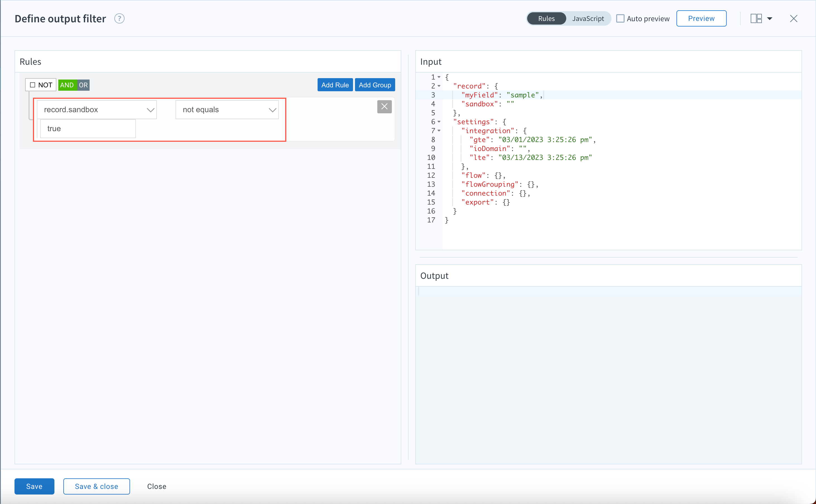Click the "gte" date value in Input
The width and height of the screenshot is (816, 504).
(545, 140)
